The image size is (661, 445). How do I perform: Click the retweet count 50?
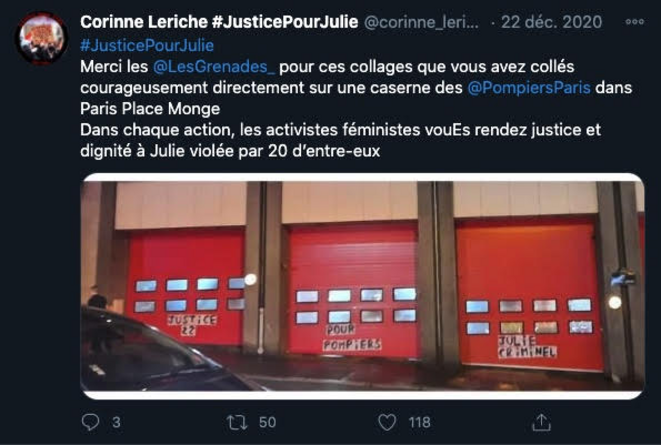point(267,422)
